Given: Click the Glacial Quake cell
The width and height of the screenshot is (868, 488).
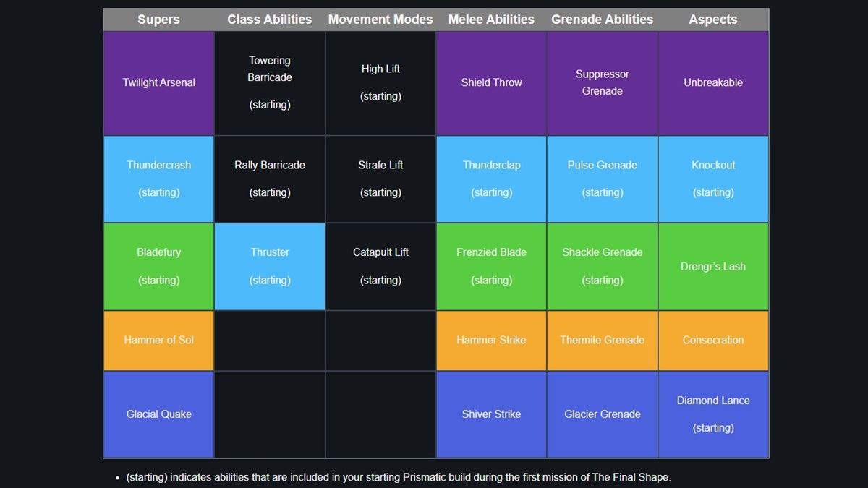Looking at the screenshot, I should (x=159, y=414).
